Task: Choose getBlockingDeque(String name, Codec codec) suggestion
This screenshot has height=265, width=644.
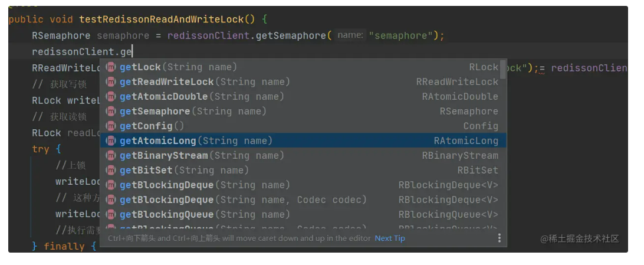Action: tap(243, 200)
